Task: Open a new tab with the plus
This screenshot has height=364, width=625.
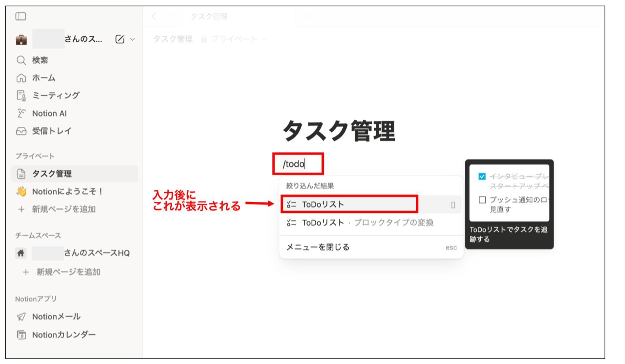Action: point(306,16)
